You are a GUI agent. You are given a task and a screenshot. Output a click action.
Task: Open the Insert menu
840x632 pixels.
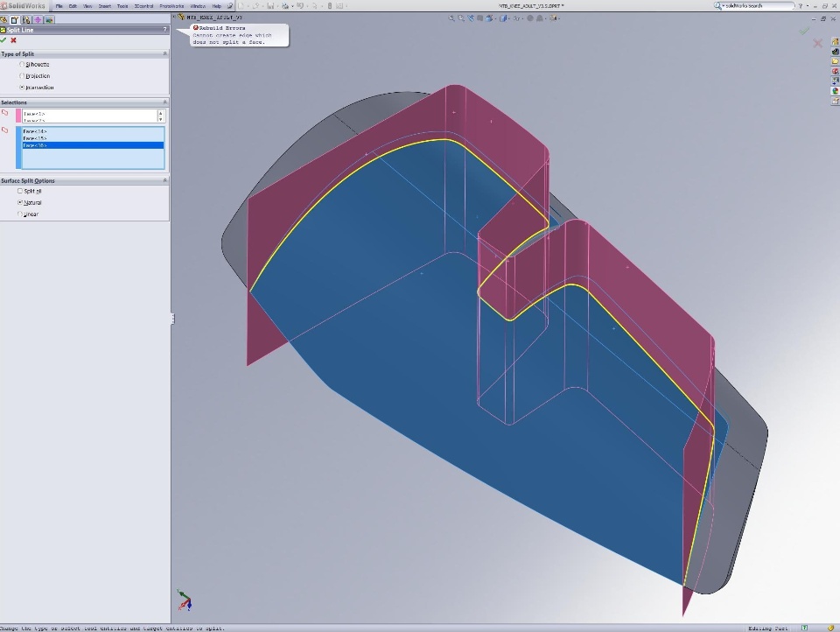tap(104, 6)
